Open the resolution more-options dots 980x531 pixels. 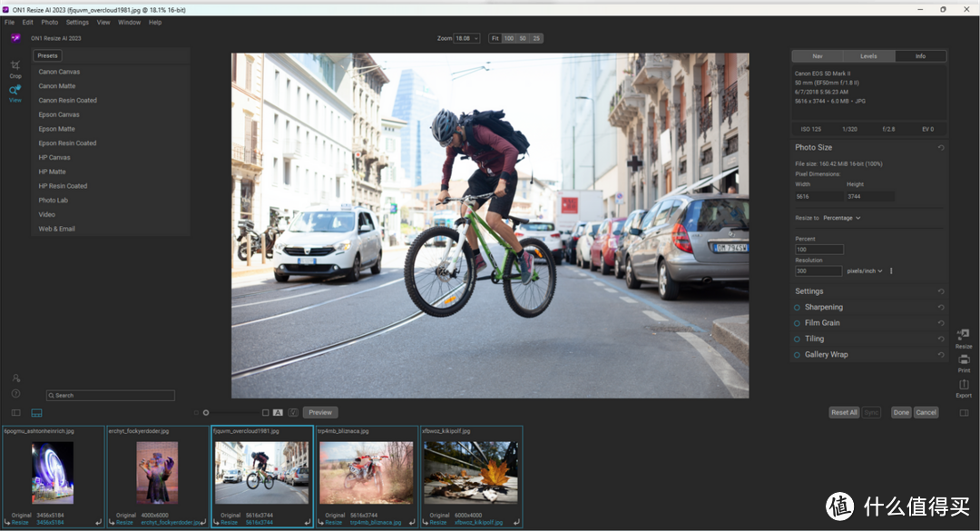[891, 270]
